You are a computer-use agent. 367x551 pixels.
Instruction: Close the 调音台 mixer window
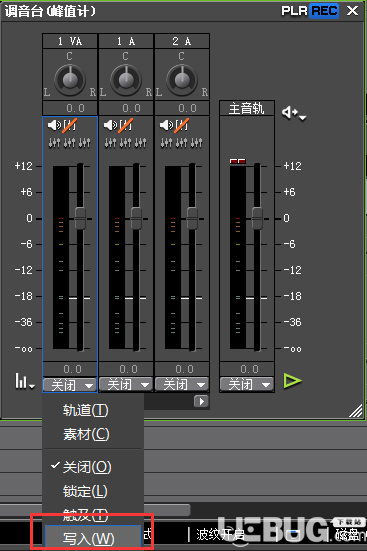point(352,11)
